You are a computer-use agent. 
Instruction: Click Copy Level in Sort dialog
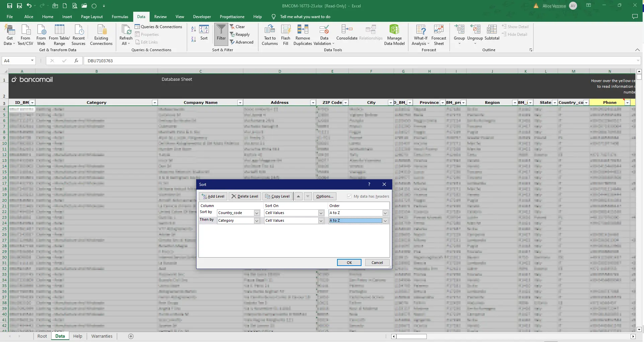(277, 196)
